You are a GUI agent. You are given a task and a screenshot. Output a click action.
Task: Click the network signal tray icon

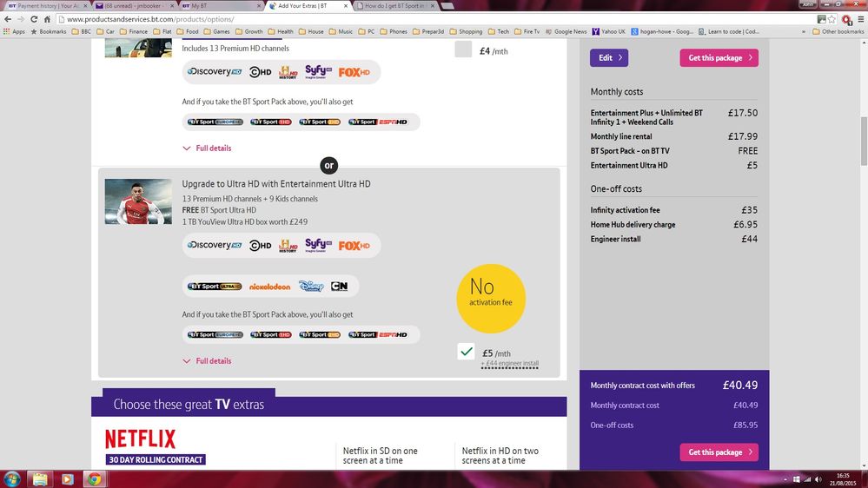tap(807, 479)
